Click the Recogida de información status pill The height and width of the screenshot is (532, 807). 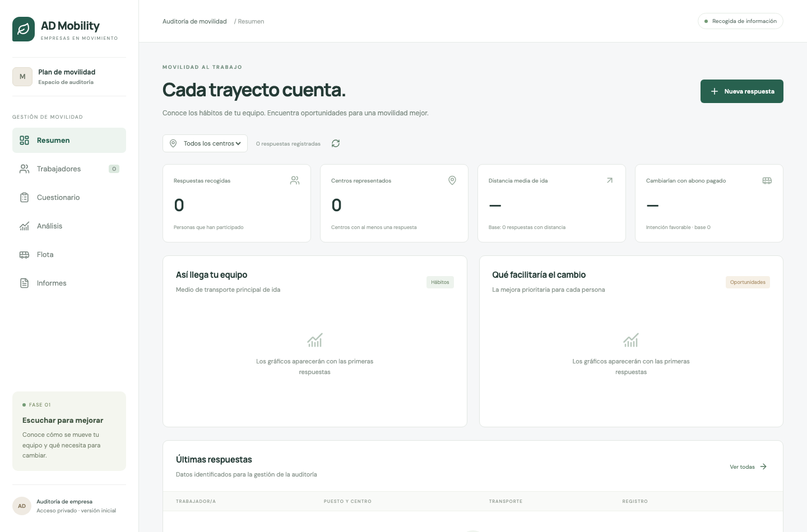tap(740, 21)
